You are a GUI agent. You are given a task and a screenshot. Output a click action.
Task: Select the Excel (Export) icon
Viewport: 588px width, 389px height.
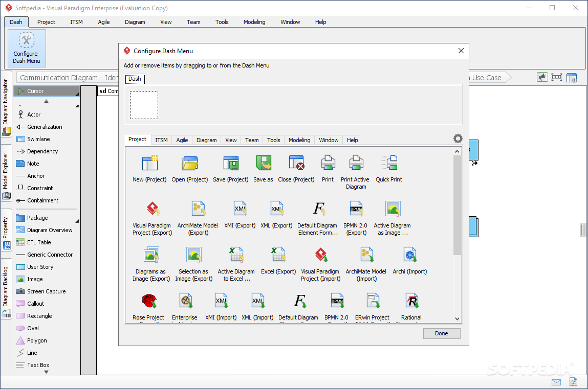(278, 255)
